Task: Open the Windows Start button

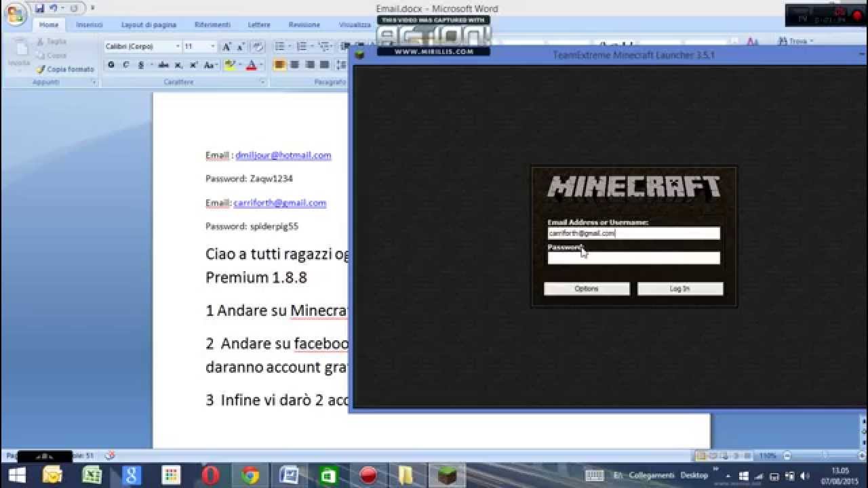Action: click(16, 475)
